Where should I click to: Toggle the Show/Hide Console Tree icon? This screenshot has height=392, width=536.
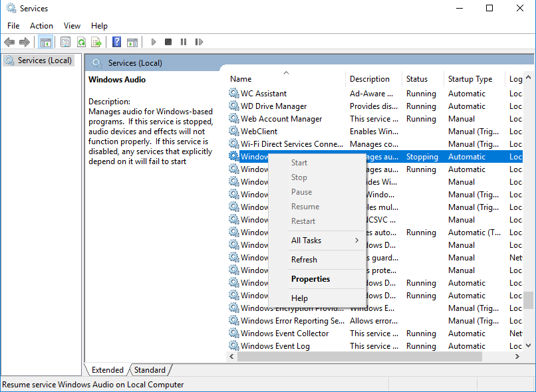click(x=45, y=42)
